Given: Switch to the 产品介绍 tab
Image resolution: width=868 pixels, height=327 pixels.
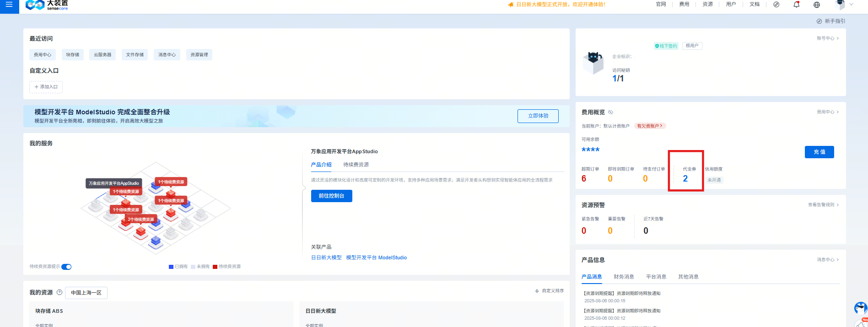Looking at the screenshot, I should pos(321,165).
